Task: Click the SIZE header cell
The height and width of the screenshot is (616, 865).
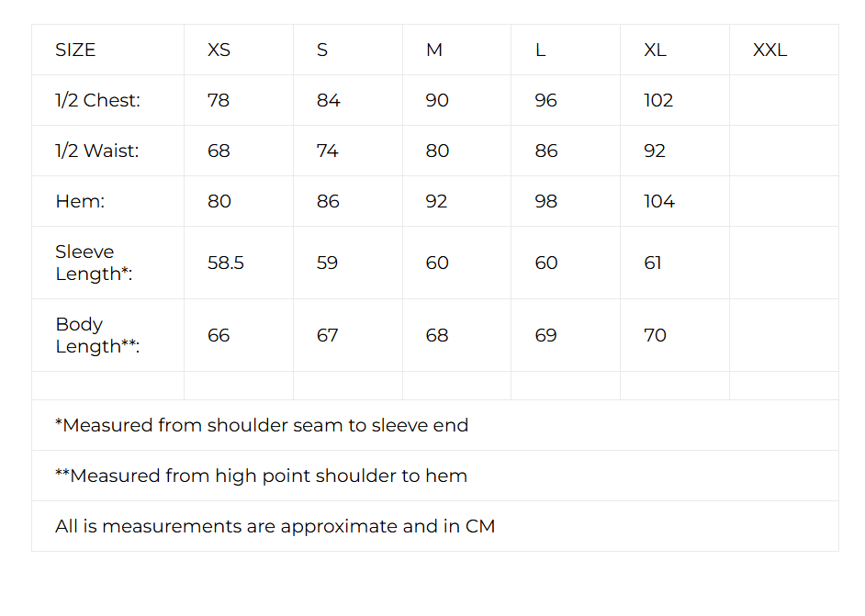Action: [x=75, y=50]
